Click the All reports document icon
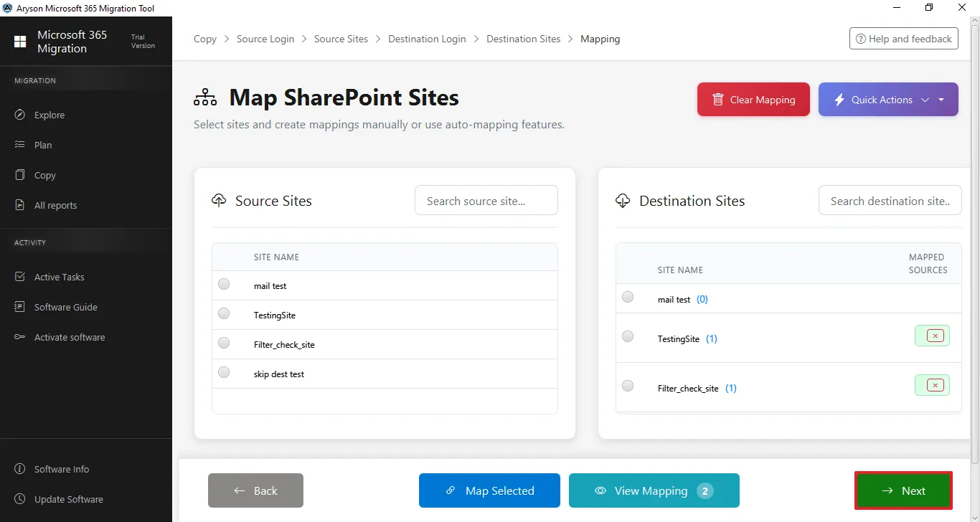The width and height of the screenshot is (980, 522). [20, 205]
